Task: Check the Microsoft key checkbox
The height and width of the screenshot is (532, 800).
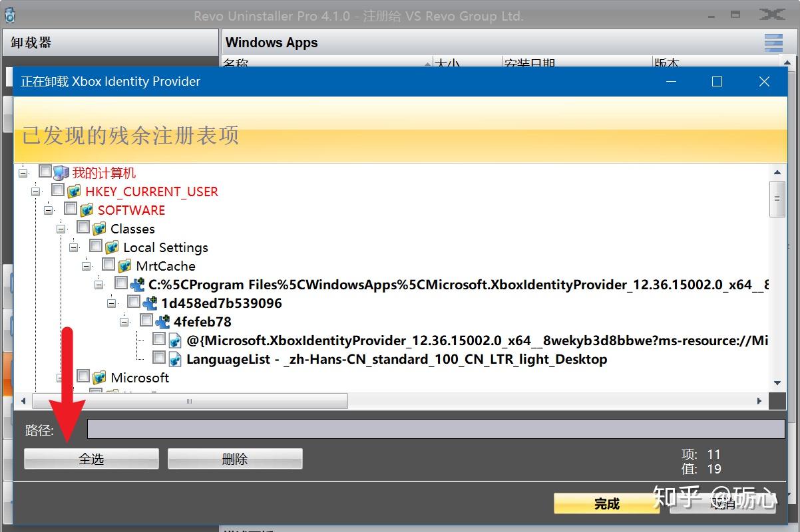Action: [83, 376]
